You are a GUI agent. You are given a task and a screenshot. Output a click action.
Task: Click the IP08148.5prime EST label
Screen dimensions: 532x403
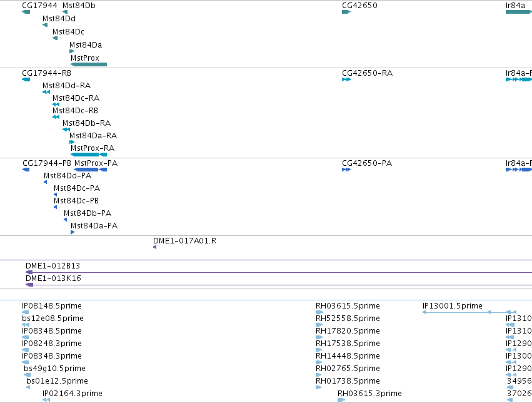[51, 306]
